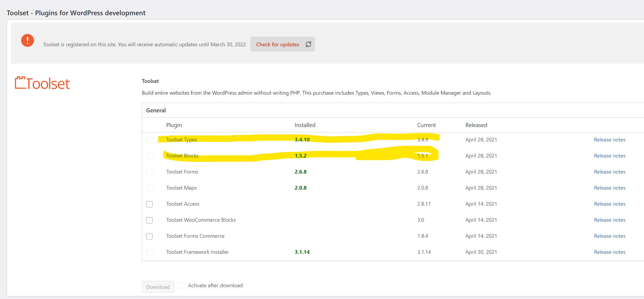The height and width of the screenshot is (299, 644).
Task: Click the Current column header
Action: click(x=426, y=125)
